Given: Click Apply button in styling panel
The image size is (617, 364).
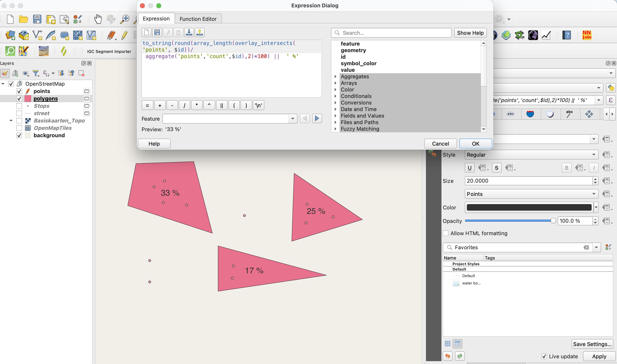Looking at the screenshot, I should (599, 356).
